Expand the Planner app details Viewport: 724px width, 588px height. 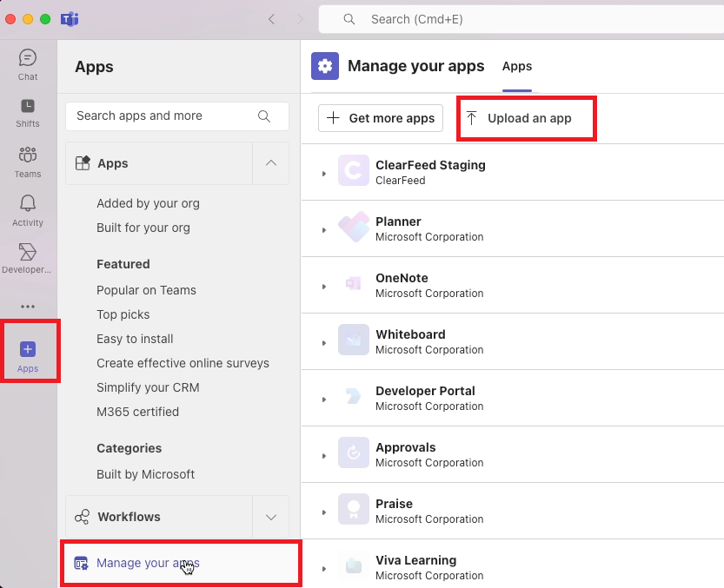[x=324, y=230]
